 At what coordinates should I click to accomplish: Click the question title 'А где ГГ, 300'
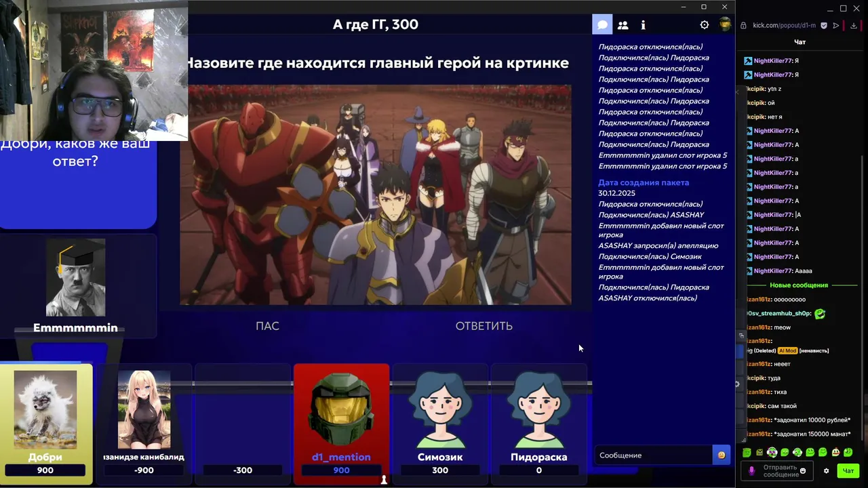click(375, 24)
